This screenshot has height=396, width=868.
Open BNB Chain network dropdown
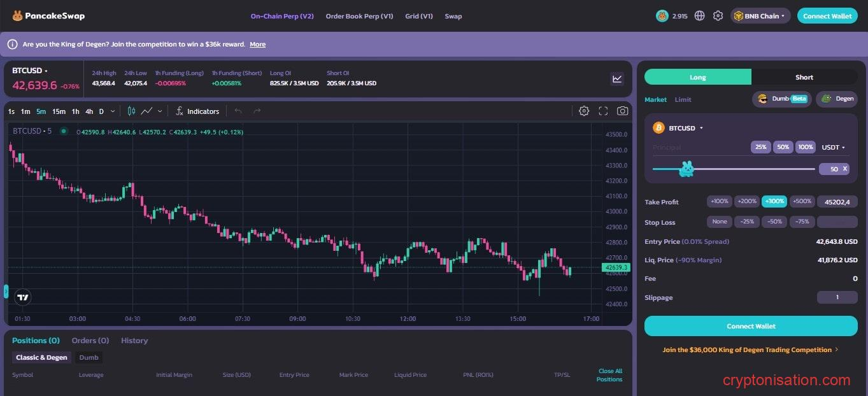click(x=760, y=16)
